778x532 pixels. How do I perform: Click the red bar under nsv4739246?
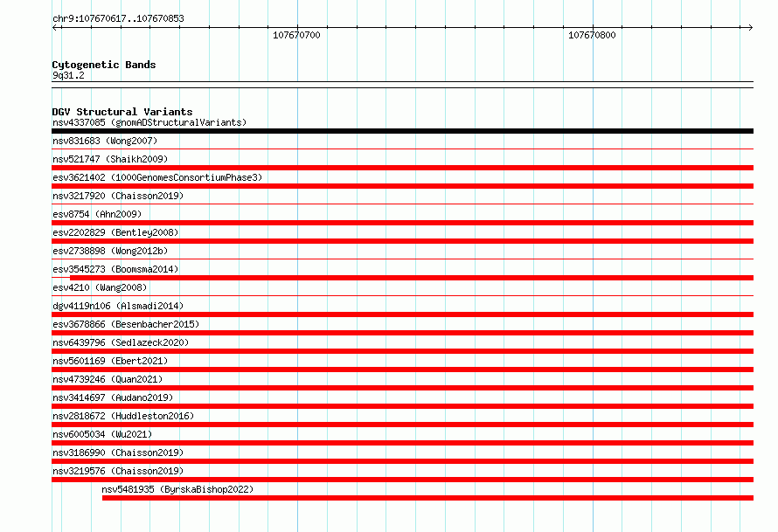tap(402, 388)
